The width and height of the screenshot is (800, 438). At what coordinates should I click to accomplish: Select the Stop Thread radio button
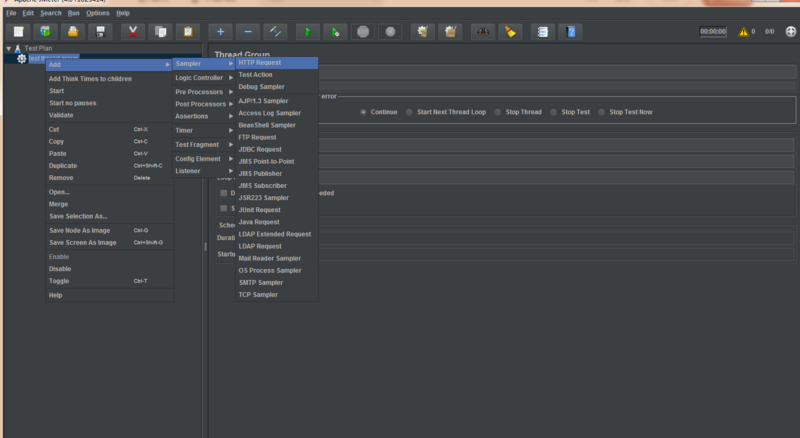coord(497,112)
